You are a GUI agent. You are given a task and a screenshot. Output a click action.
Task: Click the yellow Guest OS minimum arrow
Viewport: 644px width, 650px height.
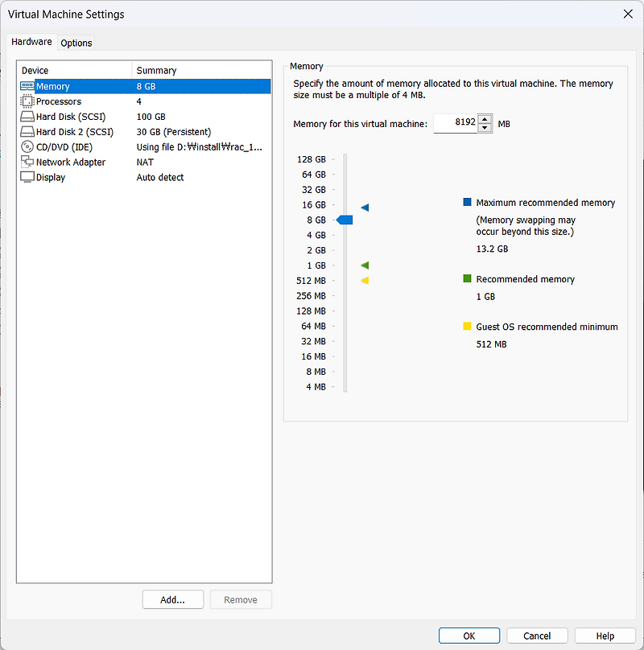coord(364,280)
